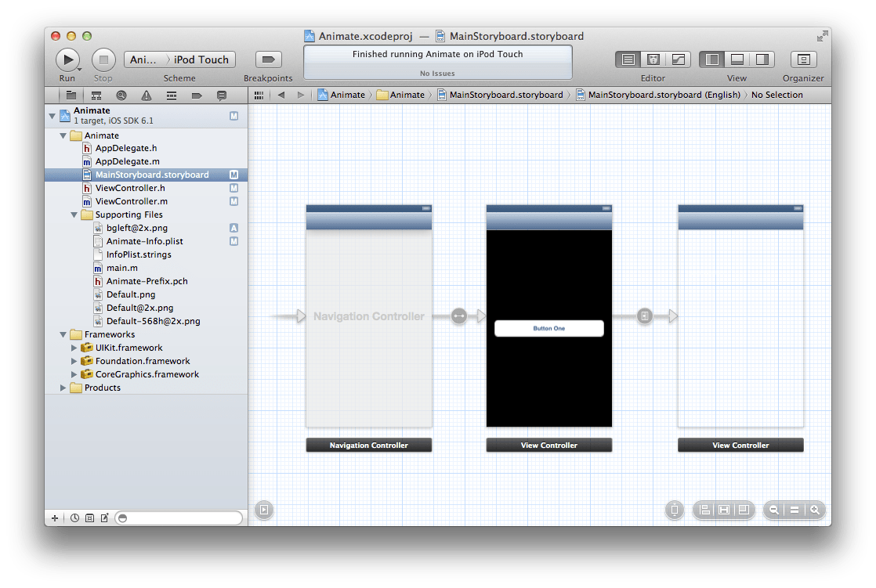Click Animate folder breadcrumb
The width and height of the screenshot is (876, 588).
pyautogui.click(x=400, y=95)
